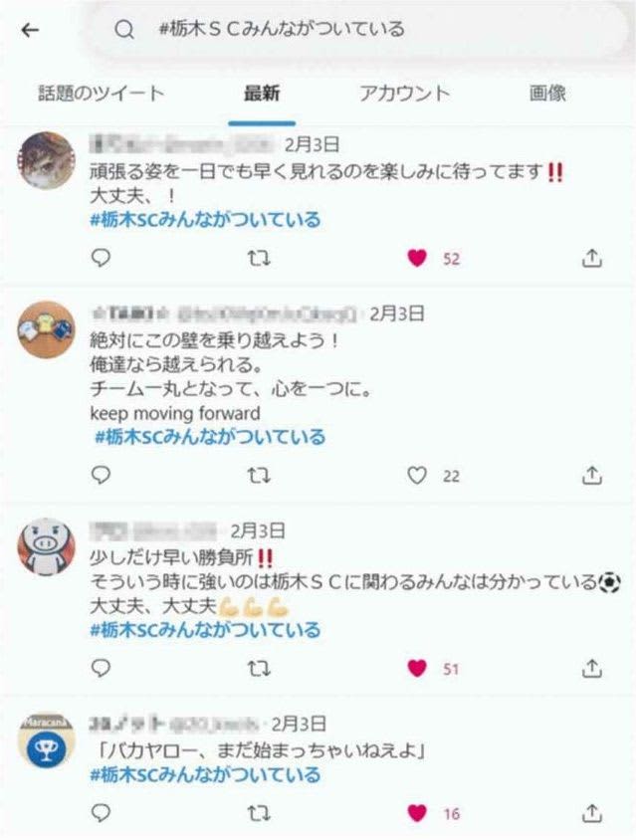Switch to 話題のツイート tab

click(x=101, y=94)
